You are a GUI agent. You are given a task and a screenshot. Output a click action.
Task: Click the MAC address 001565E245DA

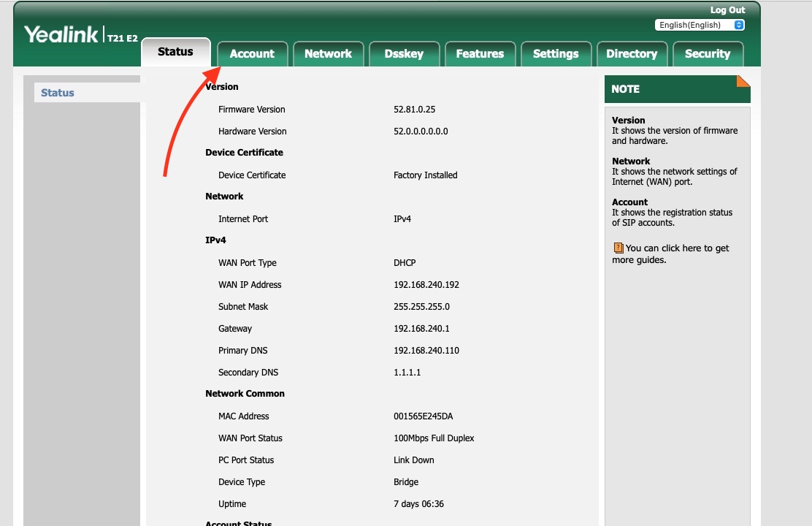point(423,416)
